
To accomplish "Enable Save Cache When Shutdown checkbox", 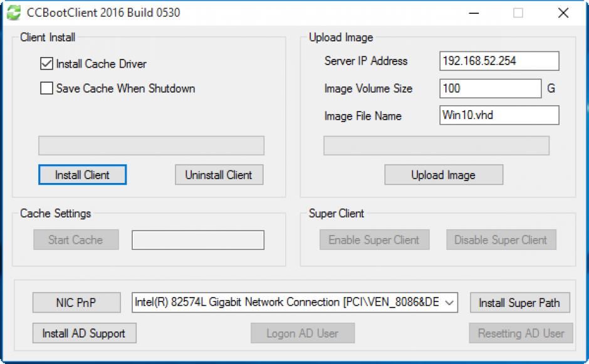I will (46, 88).
